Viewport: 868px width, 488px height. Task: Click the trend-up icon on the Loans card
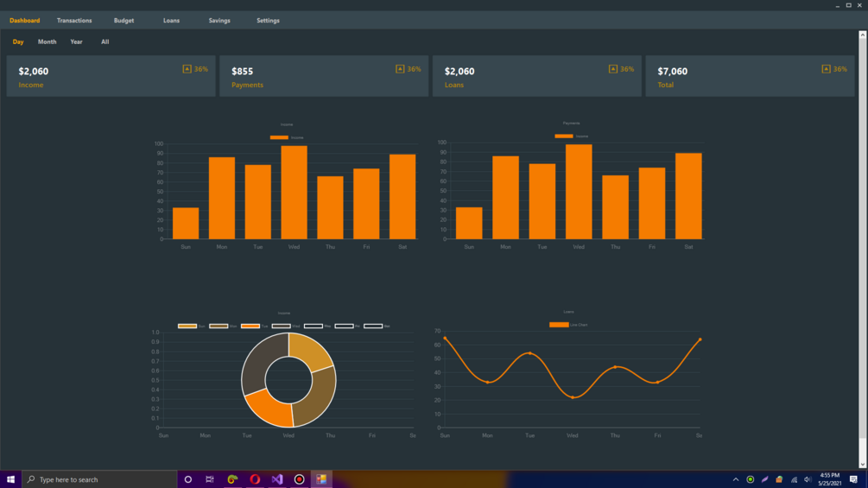pyautogui.click(x=613, y=69)
